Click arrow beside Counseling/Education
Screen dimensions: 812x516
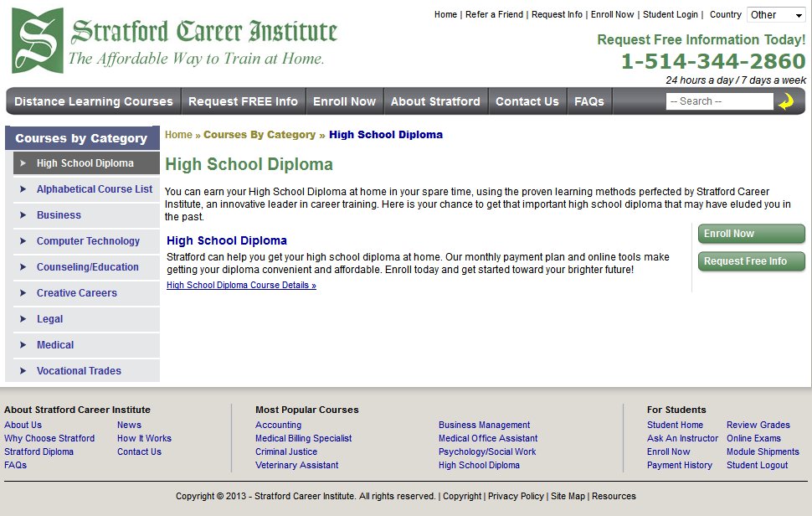23,267
